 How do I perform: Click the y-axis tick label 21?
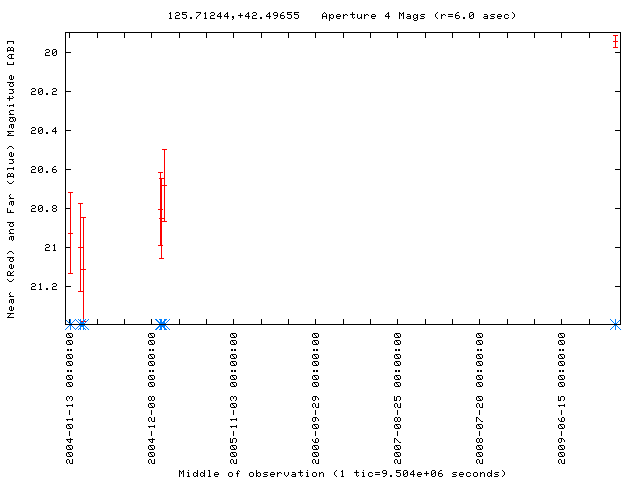click(x=51, y=247)
